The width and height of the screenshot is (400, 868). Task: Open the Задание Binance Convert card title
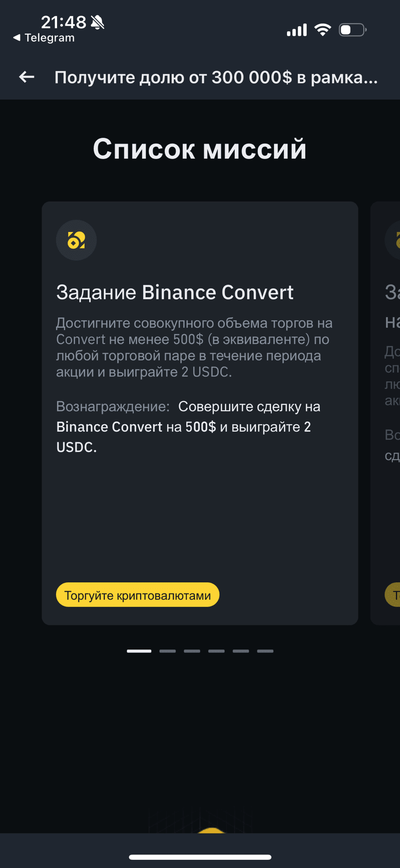pos(175,292)
